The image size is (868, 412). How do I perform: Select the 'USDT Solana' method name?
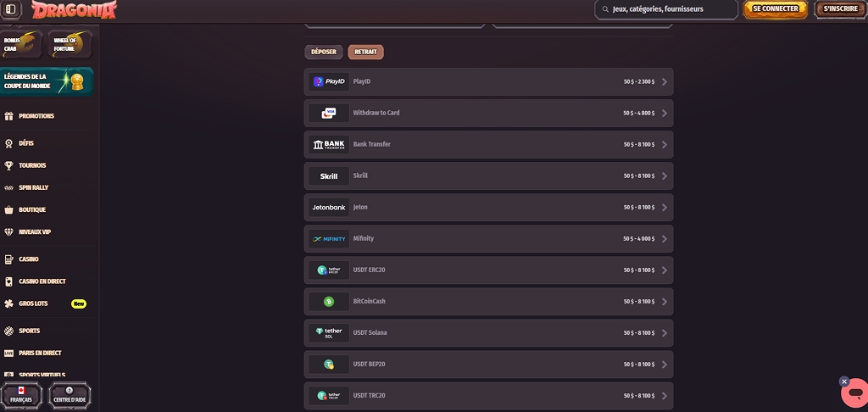[x=370, y=333]
